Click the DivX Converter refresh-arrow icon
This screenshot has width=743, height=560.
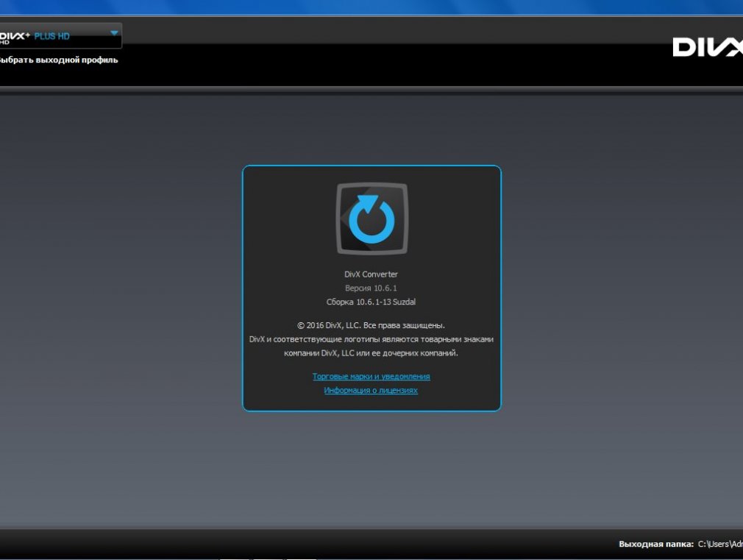372,219
